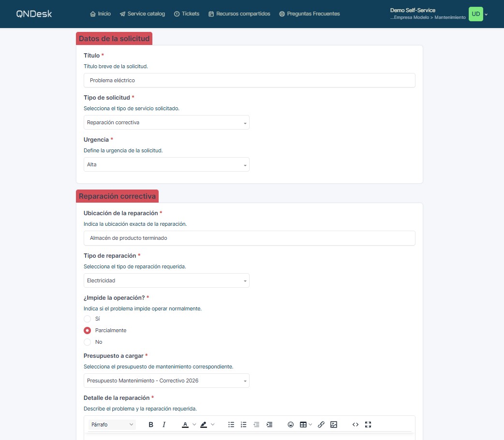Open the UD user avatar menu

[x=476, y=14]
